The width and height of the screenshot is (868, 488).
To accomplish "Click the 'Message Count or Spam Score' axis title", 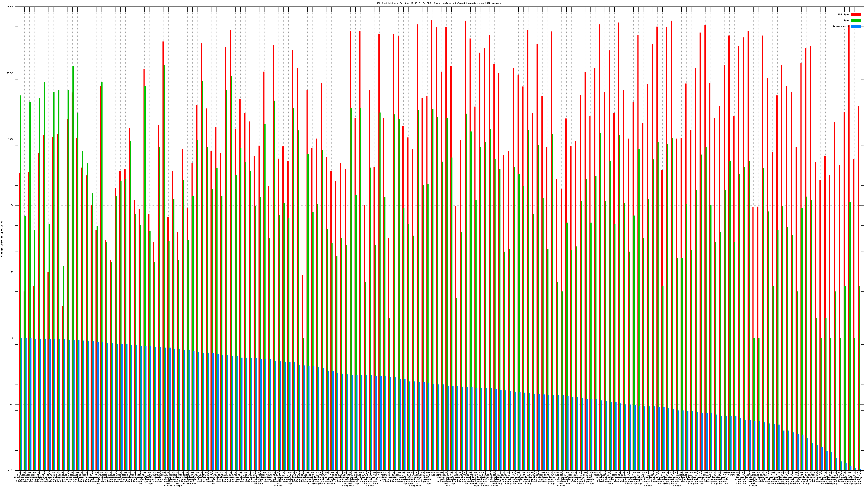I will pyautogui.click(x=2, y=239).
